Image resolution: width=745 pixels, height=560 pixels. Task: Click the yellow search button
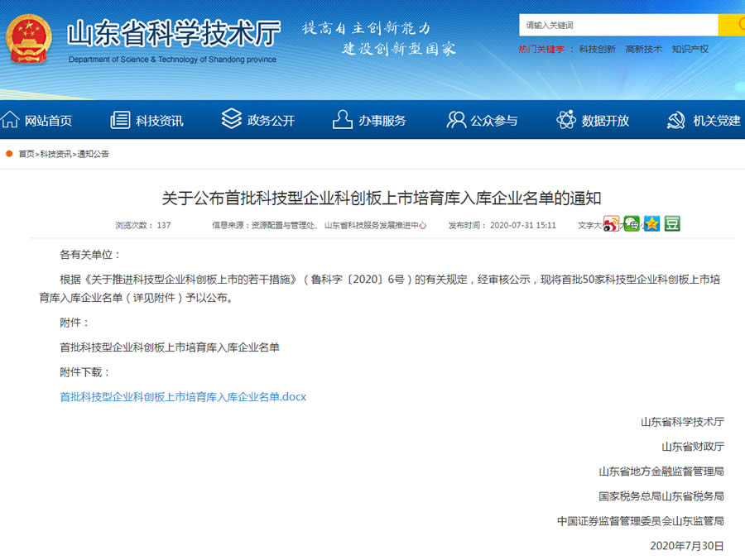click(731, 25)
